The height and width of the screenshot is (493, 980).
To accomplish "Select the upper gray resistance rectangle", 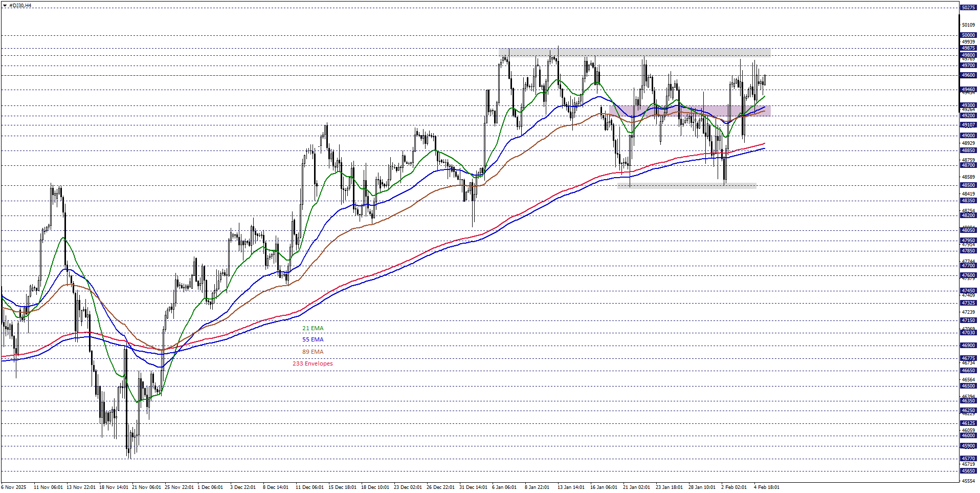I will (x=634, y=52).
